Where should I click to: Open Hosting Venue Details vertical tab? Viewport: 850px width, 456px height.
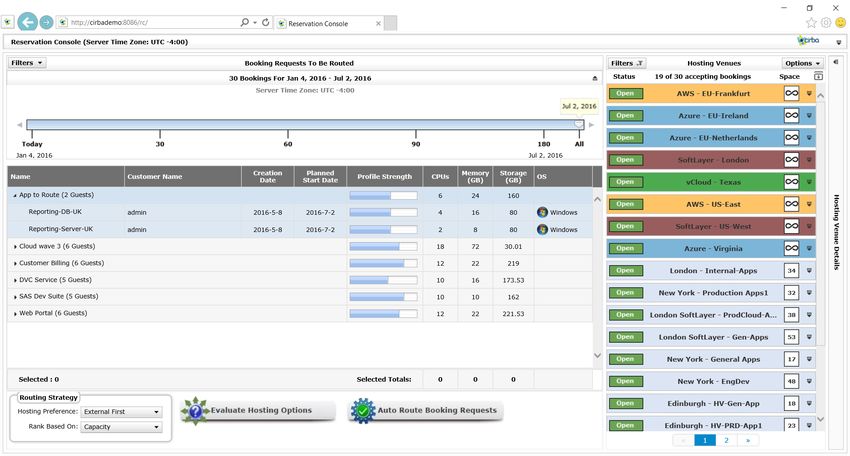pos(836,232)
